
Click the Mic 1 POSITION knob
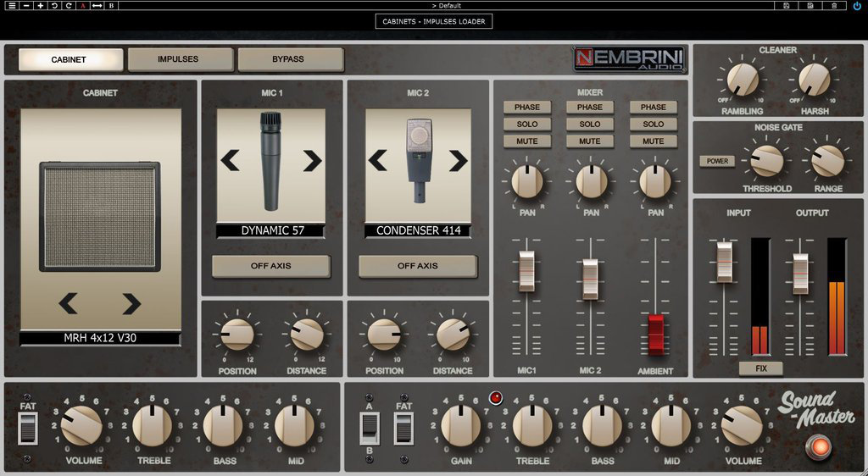click(237, 335)
